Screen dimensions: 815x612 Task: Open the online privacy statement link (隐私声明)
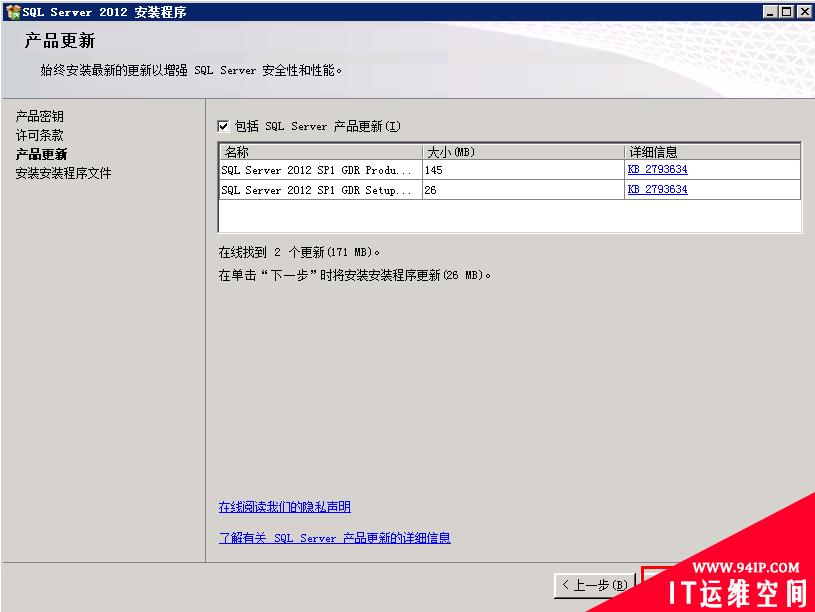pyautogui.click(x=284, y=506)
